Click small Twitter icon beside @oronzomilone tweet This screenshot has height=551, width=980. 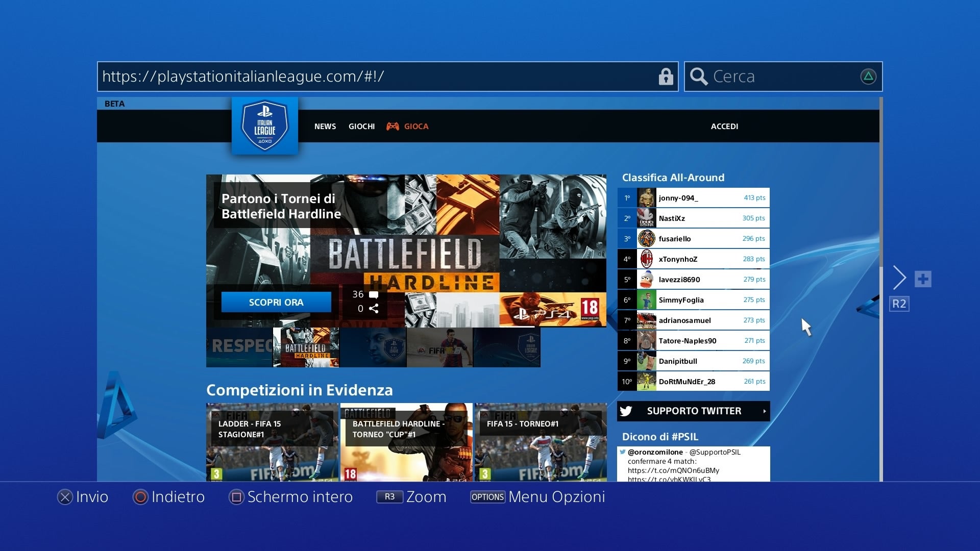coord(623,452)
